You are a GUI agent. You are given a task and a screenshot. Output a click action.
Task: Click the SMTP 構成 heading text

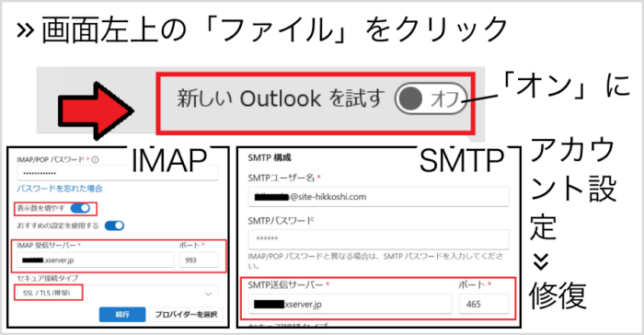point(270,157)
